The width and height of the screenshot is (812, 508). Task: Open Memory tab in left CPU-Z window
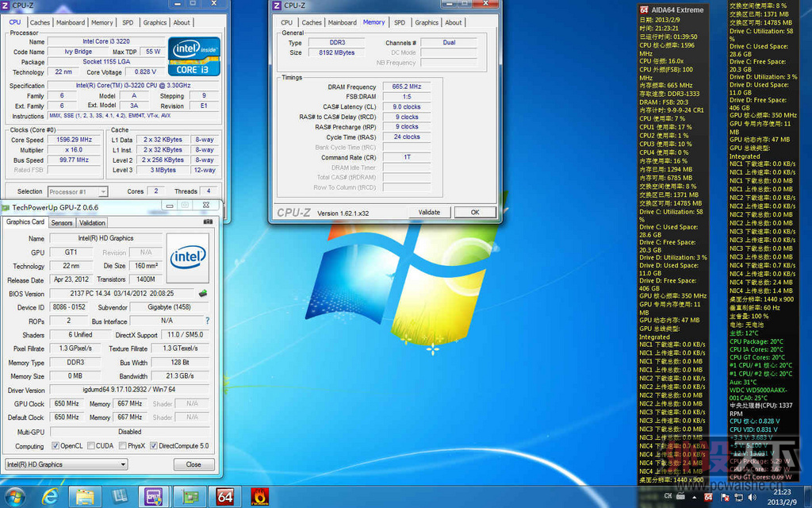102,22
